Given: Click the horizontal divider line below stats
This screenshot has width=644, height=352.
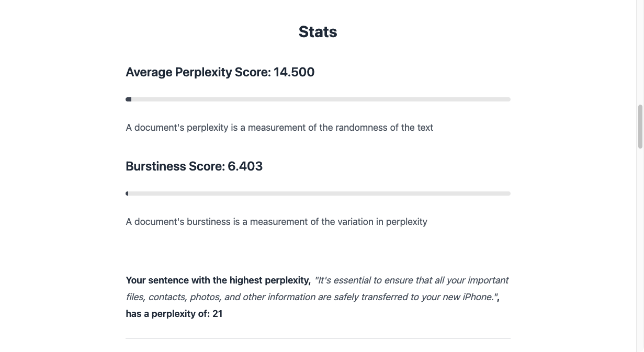Looking at the screenshot, I should coord(318,338).
